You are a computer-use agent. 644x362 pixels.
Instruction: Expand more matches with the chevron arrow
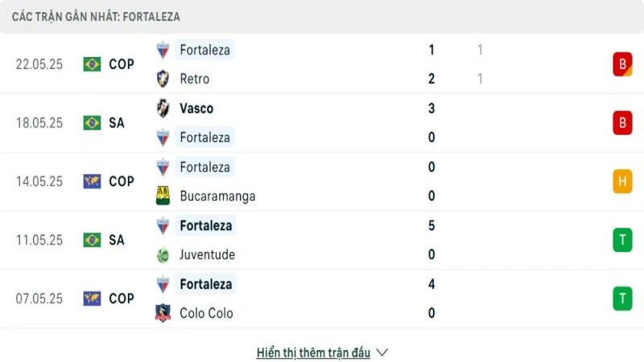pyautogui.click(x=382, y=352)
